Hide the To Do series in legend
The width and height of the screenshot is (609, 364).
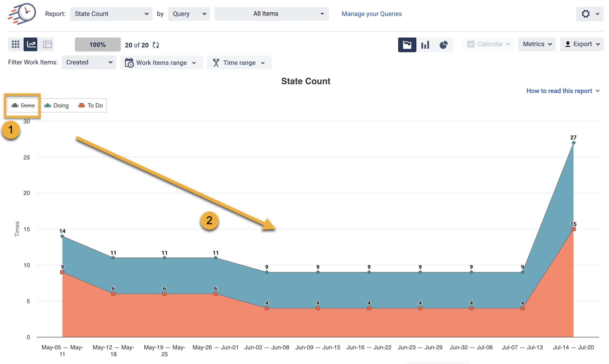click(91, 105)
